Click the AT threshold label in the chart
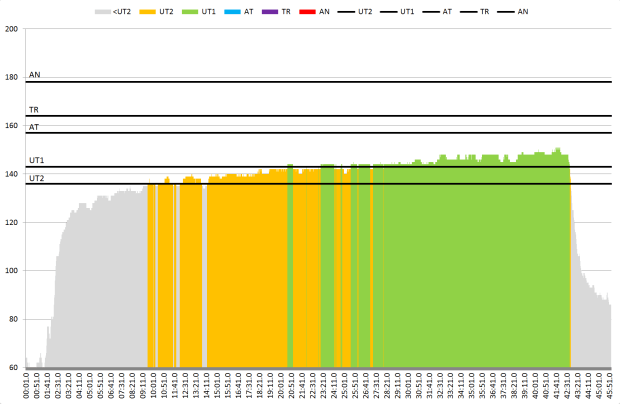 tap(34, 127)
